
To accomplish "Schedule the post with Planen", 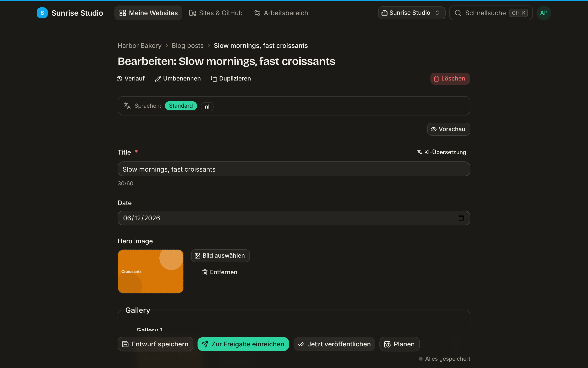I will coord(399,344).
